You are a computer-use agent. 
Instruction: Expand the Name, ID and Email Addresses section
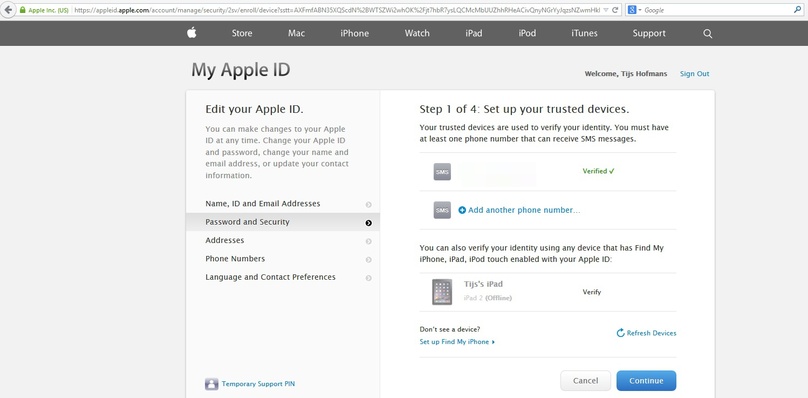click(x=282, y=204)
